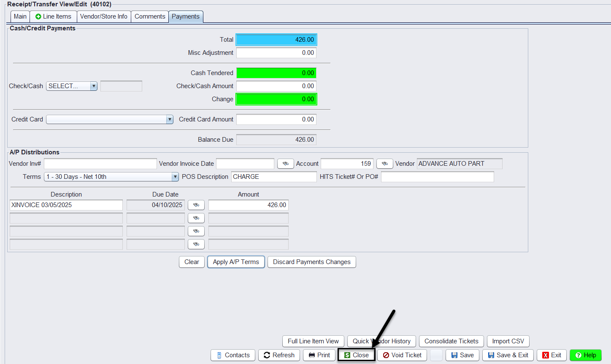Click the Vendor Inv# input field
Image resolution: width=611 pixels, height=364 pixels.
click(100, 164)
